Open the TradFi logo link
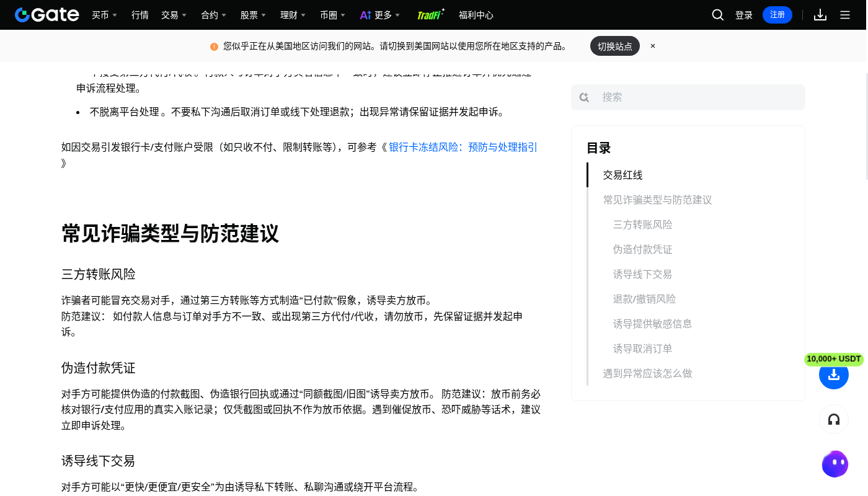The width and height of the screenshot is (868, 496). (431, 15)
